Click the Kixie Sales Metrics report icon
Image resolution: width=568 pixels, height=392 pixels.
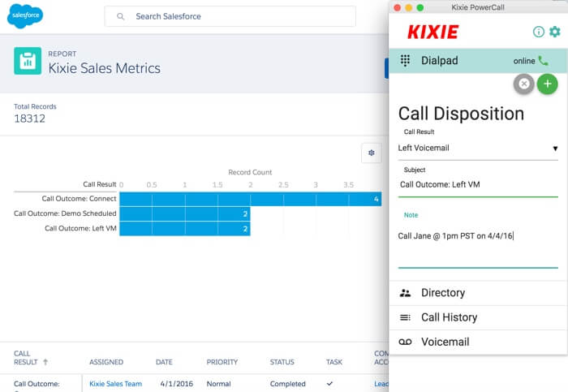28,61
